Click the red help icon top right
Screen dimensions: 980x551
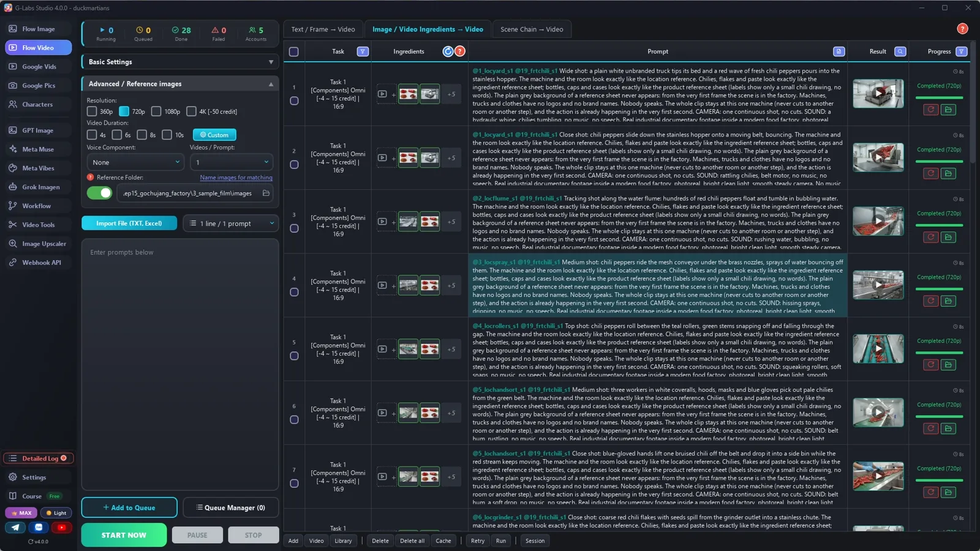click(962, 29)
